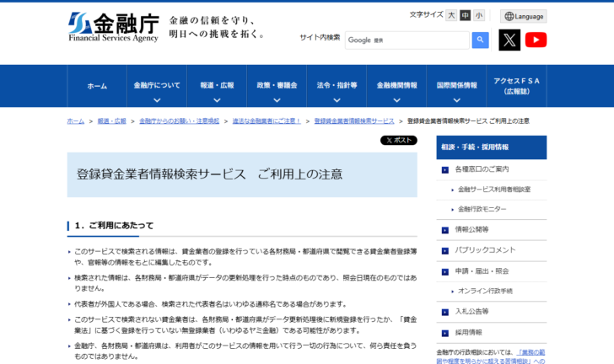This screenshot has width=614, height=364.
Task: Click square arrow icon beside 採用情報
Action: [444, 334]
